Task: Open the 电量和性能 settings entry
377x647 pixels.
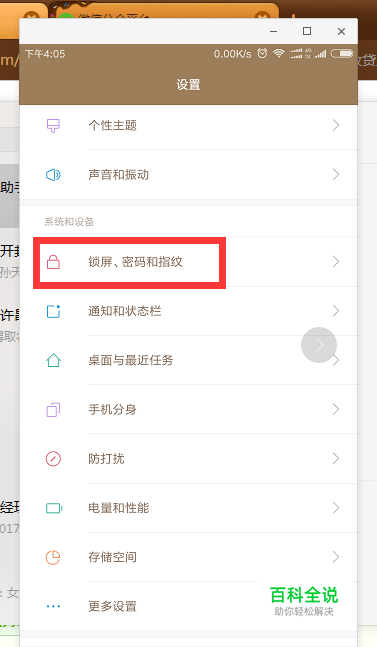Action: pos(188,508)
